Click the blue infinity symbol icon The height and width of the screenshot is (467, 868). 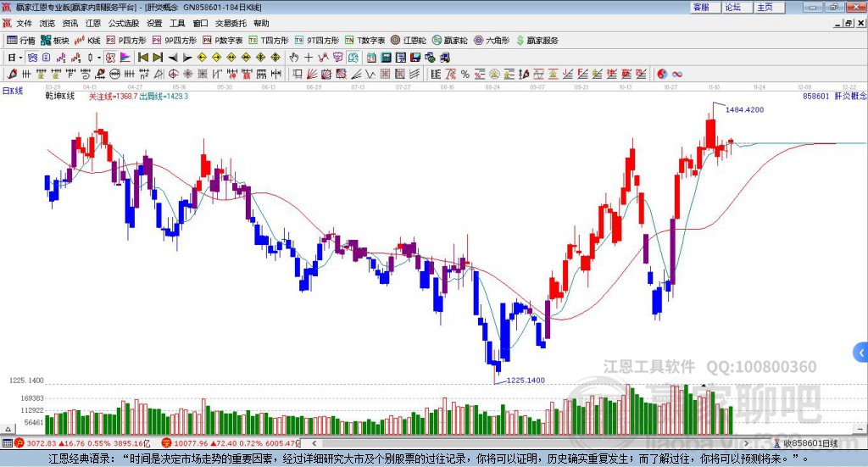[x=677, y=74]
